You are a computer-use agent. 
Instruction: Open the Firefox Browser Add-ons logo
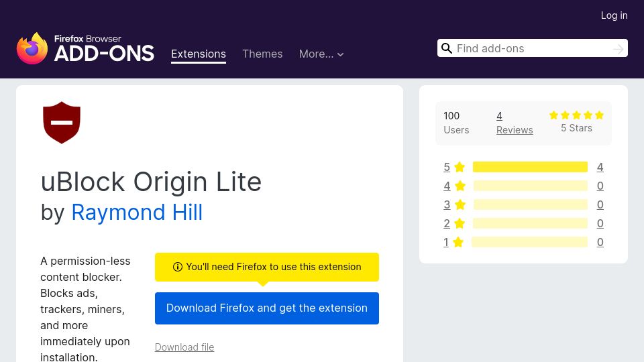(85, 48)
